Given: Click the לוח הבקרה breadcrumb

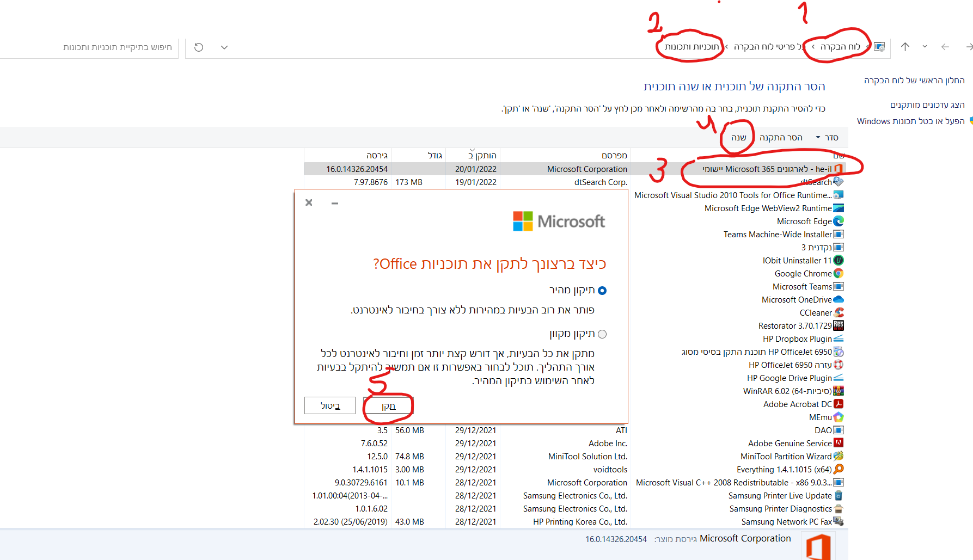Looking at the screenshot, I should (840, 47).
